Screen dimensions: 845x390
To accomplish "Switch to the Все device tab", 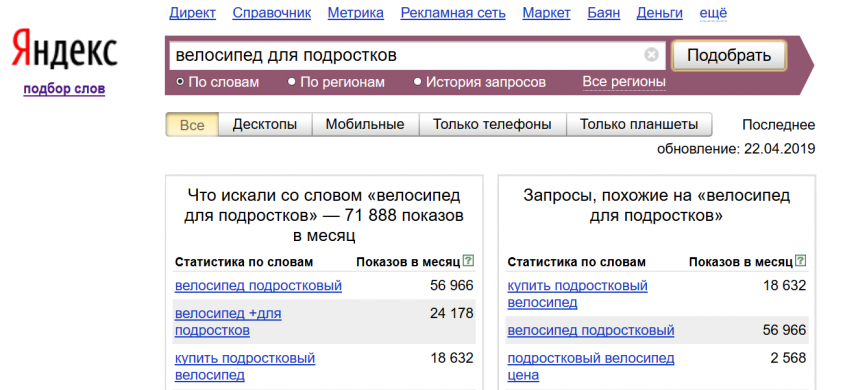I will 192,124.
